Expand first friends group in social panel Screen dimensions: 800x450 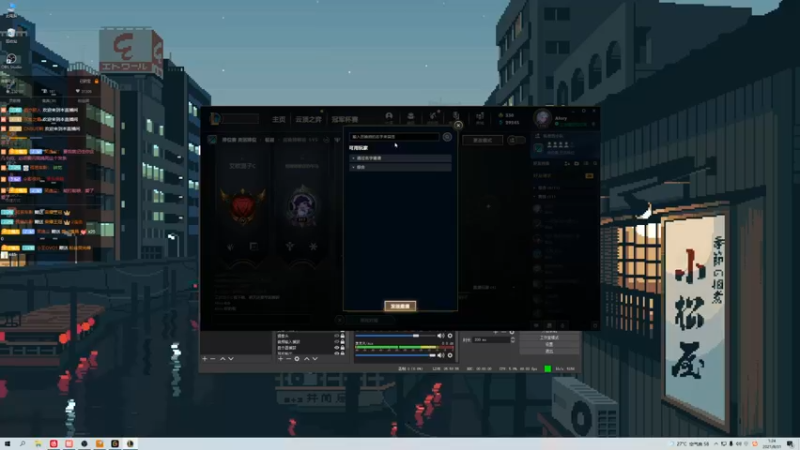(x=547, y=188)
